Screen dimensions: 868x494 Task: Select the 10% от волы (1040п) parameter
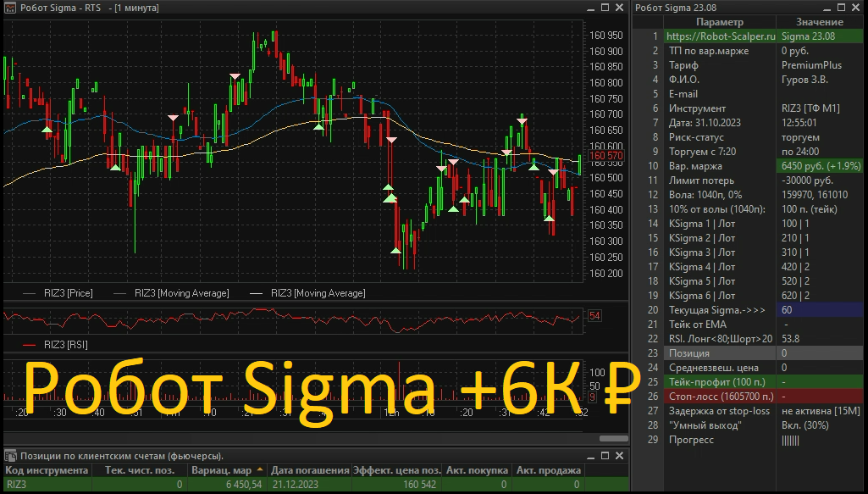click(720, 209)
